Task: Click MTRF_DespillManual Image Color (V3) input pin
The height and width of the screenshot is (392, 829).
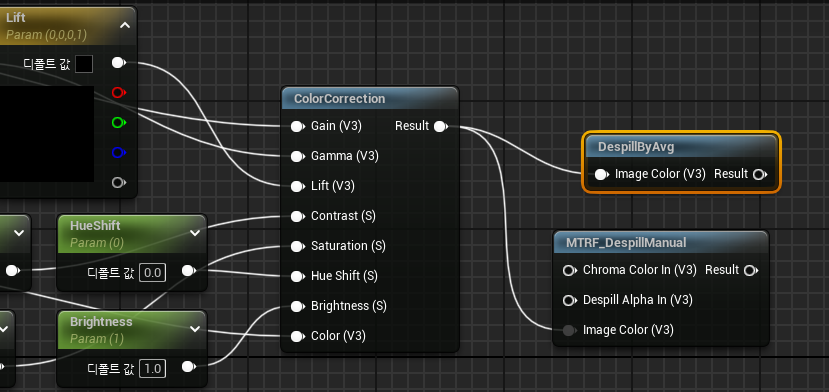Action: coord(569,331)
